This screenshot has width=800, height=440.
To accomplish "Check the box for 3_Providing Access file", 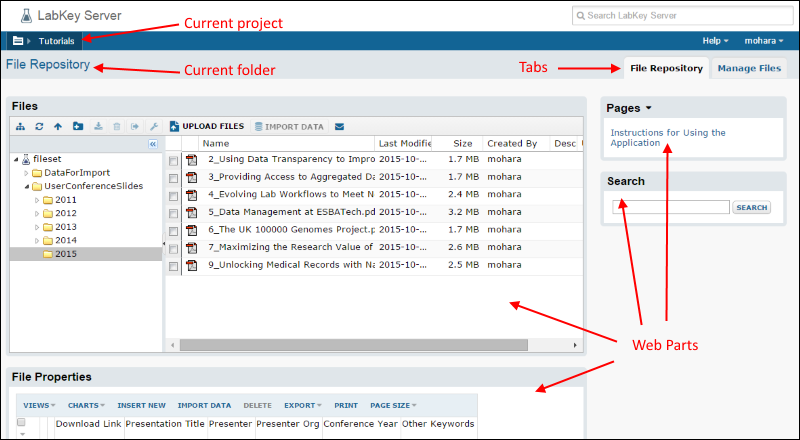I will [x=173, y=178].
